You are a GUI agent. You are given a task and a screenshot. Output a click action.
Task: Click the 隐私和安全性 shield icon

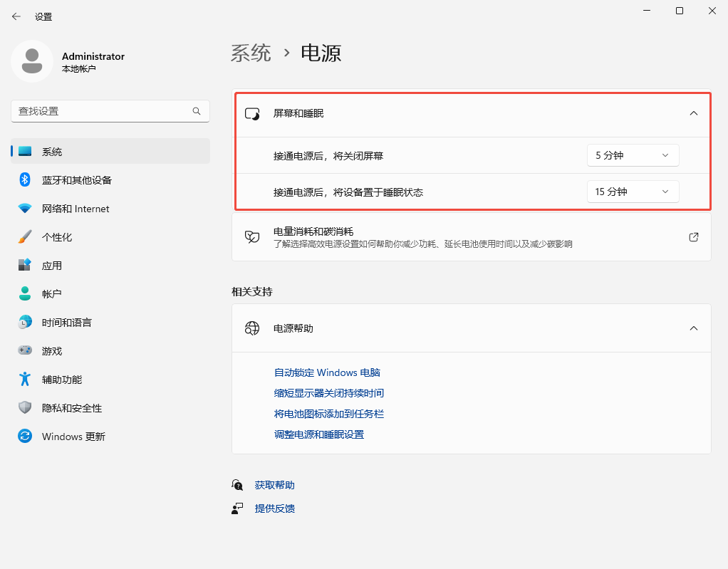click(x=25, y=407)
